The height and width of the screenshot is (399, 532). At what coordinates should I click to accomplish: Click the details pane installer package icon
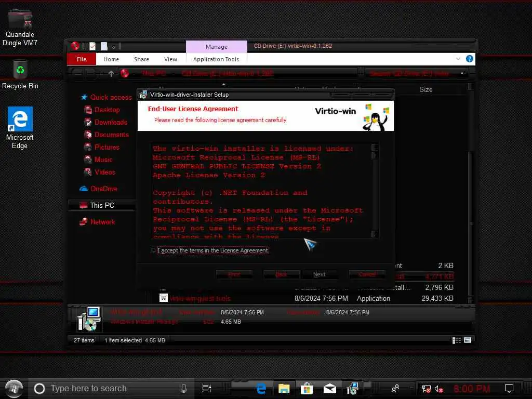pos(89,318)
